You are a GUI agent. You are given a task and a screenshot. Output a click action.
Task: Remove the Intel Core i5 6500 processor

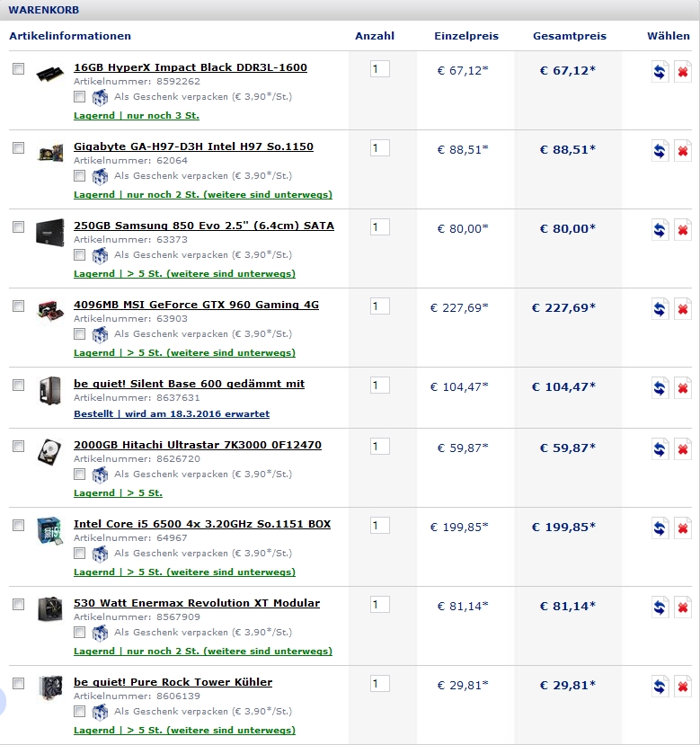(683, 529)
